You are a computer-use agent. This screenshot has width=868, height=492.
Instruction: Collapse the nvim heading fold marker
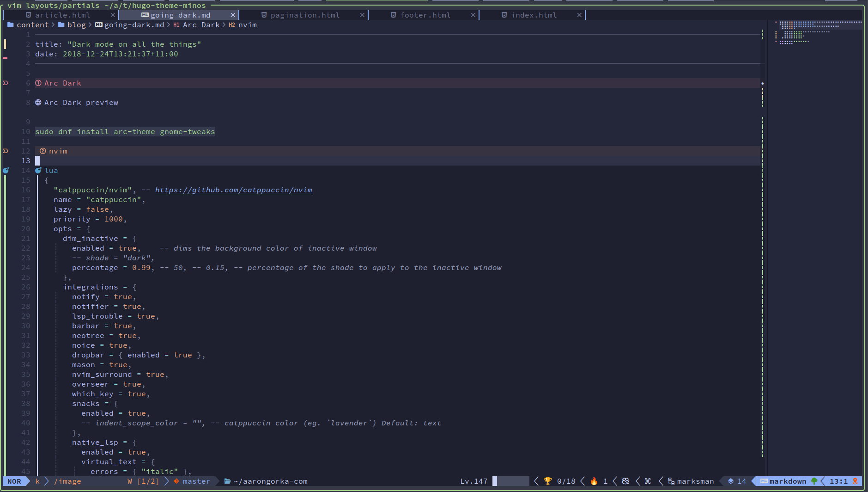(x=6, y=151)
